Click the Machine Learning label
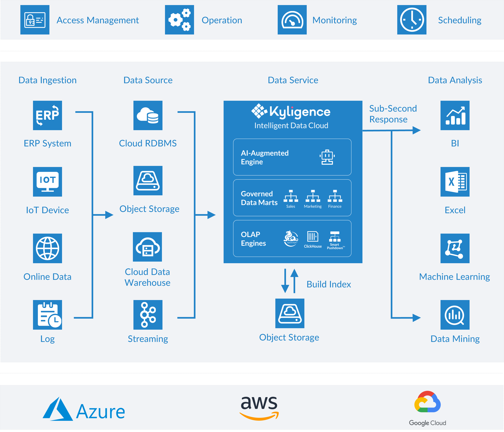The width and height of the screenshot is (504, 432). click(x=454, y=277)
